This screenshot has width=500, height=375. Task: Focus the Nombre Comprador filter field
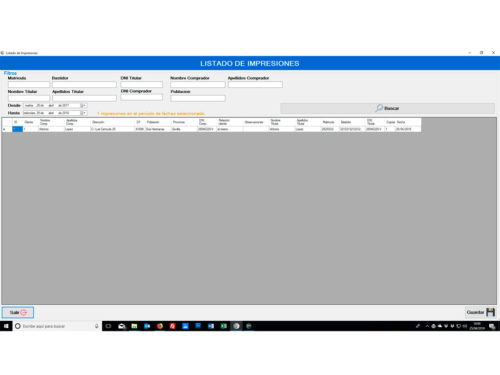coord(198,85)
